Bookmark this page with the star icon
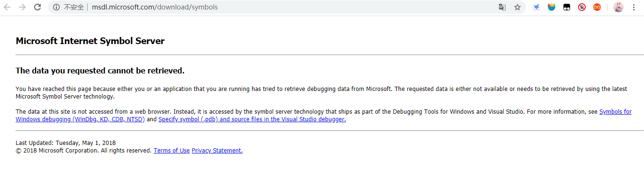The width and height of the screenshot is (644, 171). click(517, 7)
